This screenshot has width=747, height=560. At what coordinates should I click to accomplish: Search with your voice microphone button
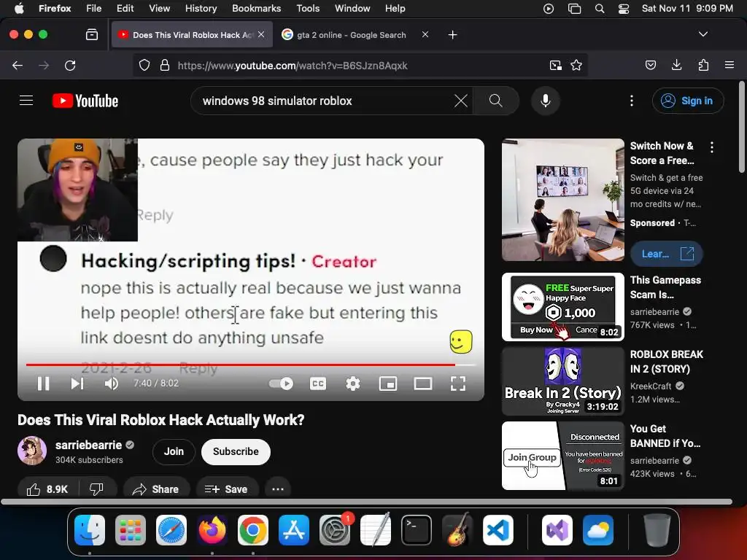pyautogui.click(x=546, y=101)
